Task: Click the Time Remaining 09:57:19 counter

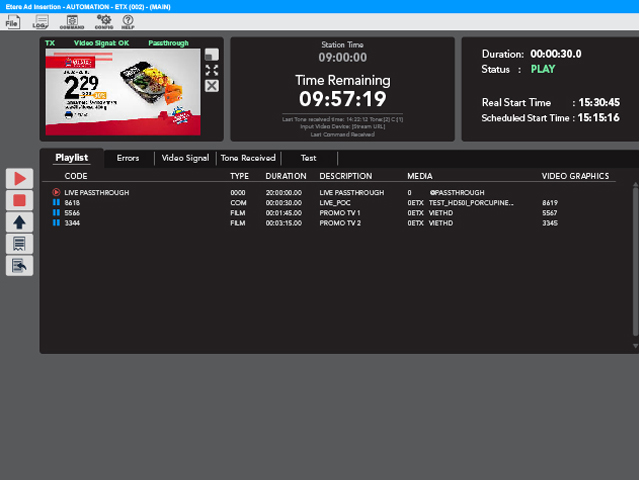Action: pyautogui.click(x=342, y=99)
